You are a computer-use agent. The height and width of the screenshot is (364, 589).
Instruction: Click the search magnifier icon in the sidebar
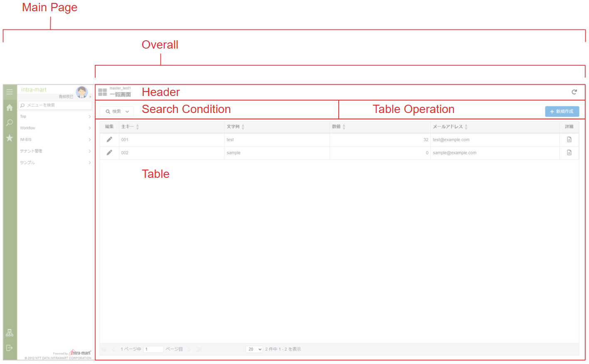pyautogui.click(x=10, y=123)
